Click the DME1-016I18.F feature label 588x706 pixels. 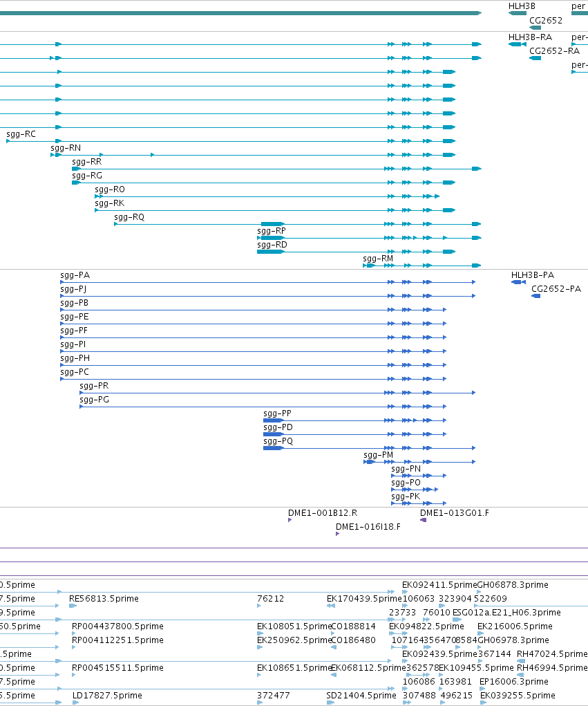[368, 527]
